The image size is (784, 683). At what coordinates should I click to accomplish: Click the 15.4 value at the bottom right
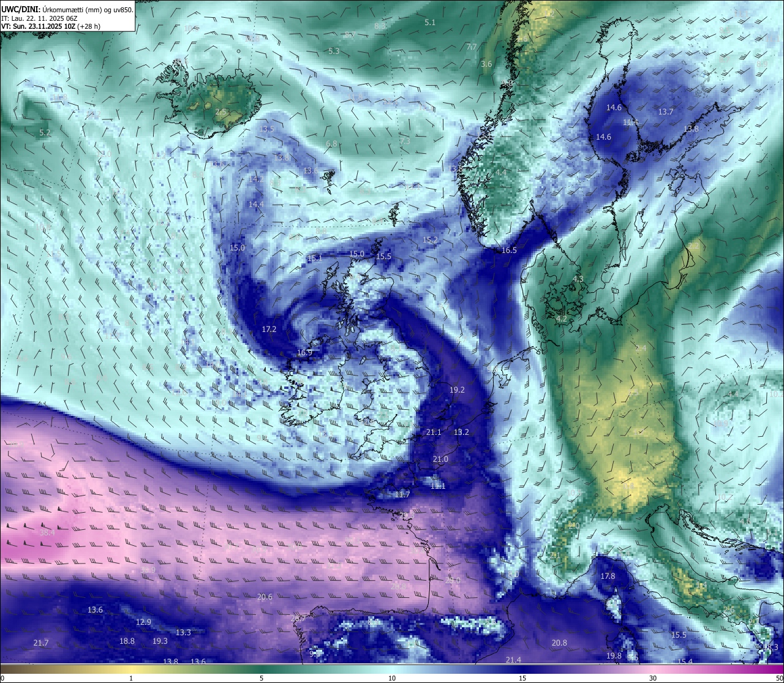click(685, 662)
